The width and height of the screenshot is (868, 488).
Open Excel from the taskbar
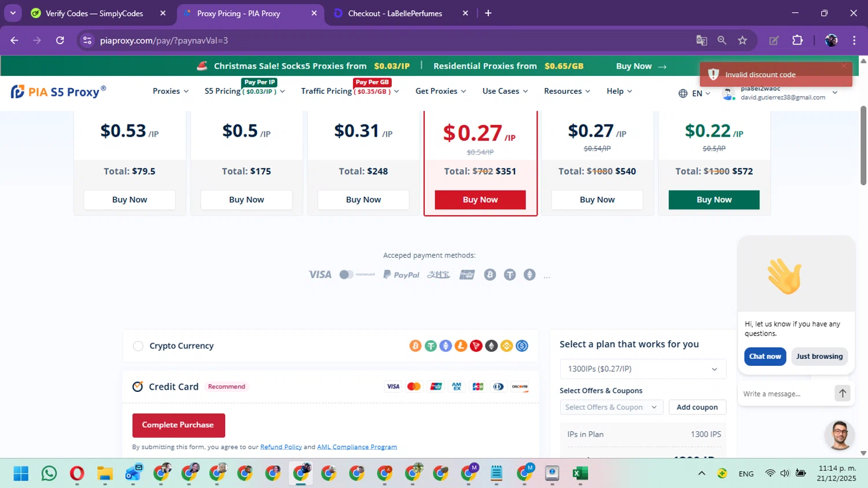[x=580, y=474]
